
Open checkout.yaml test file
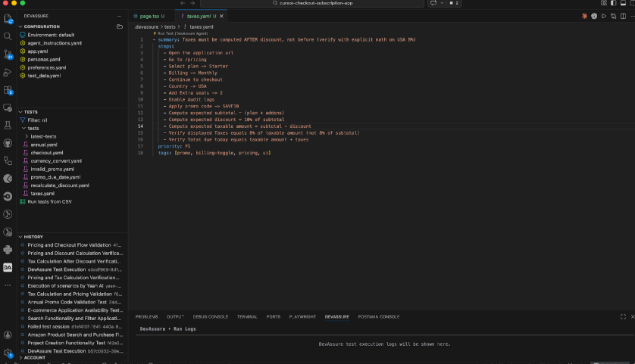(x=47, y=153)
